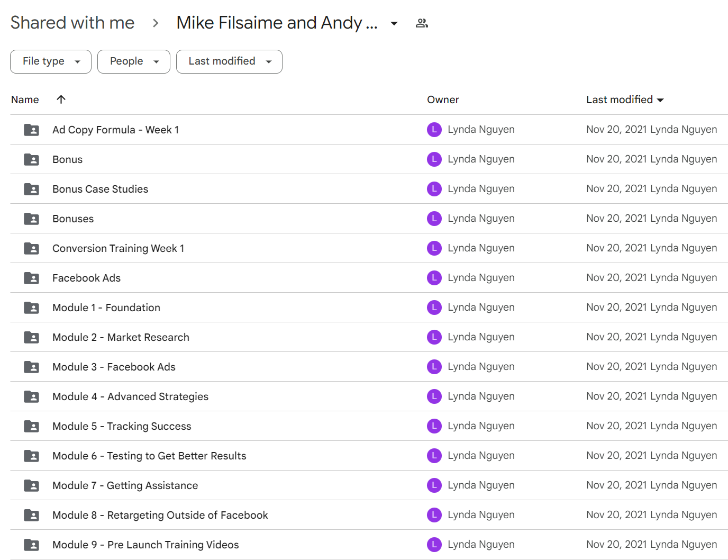Click the Mike Filsaime and Andy folder title
This screenshot has width=728, height=560.
(277, 23)
